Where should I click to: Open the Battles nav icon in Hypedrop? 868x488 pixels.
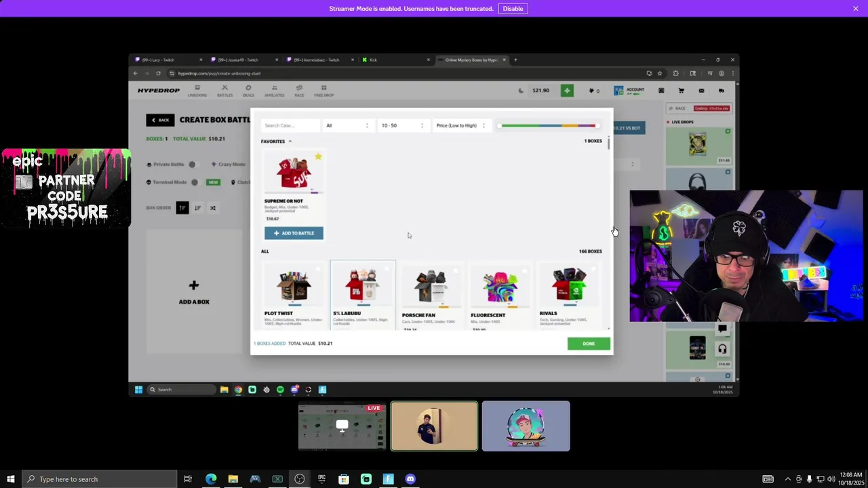click(224, 91)
